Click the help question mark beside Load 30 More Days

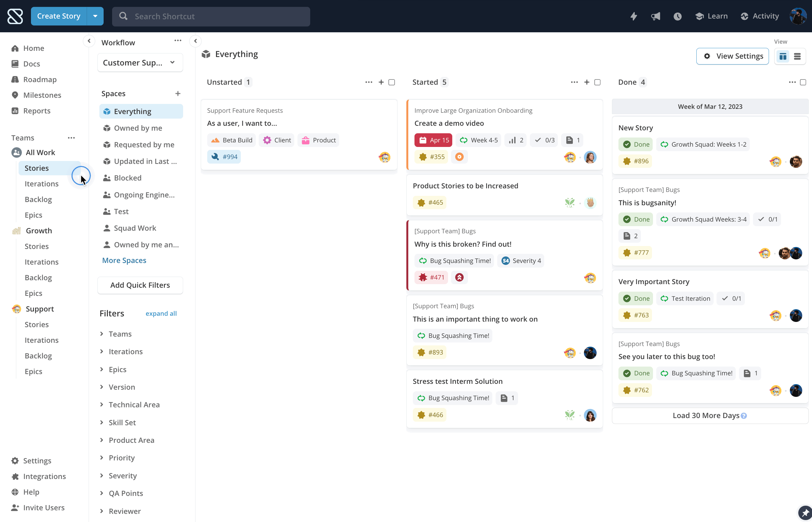tap(744, 415)
